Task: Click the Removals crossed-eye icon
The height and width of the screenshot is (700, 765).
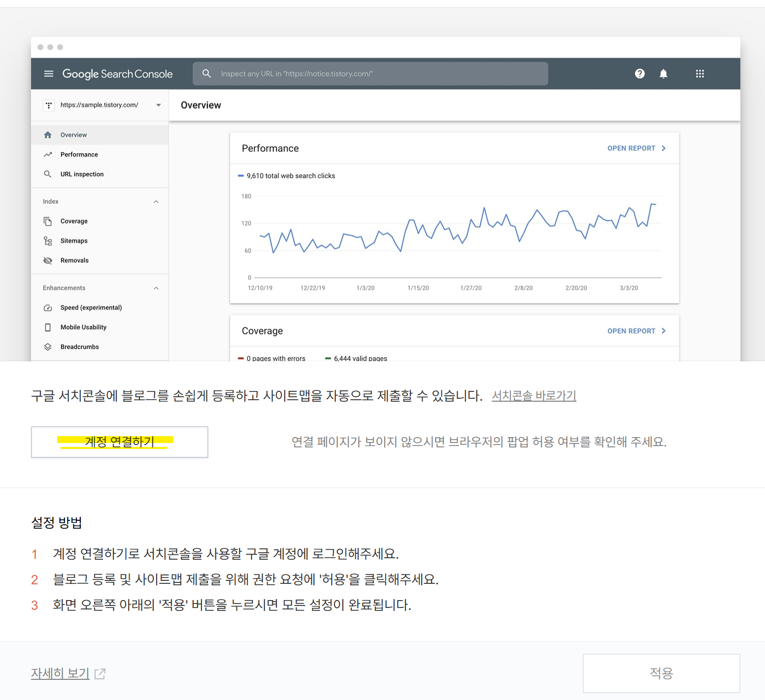Action: point(48,260)
